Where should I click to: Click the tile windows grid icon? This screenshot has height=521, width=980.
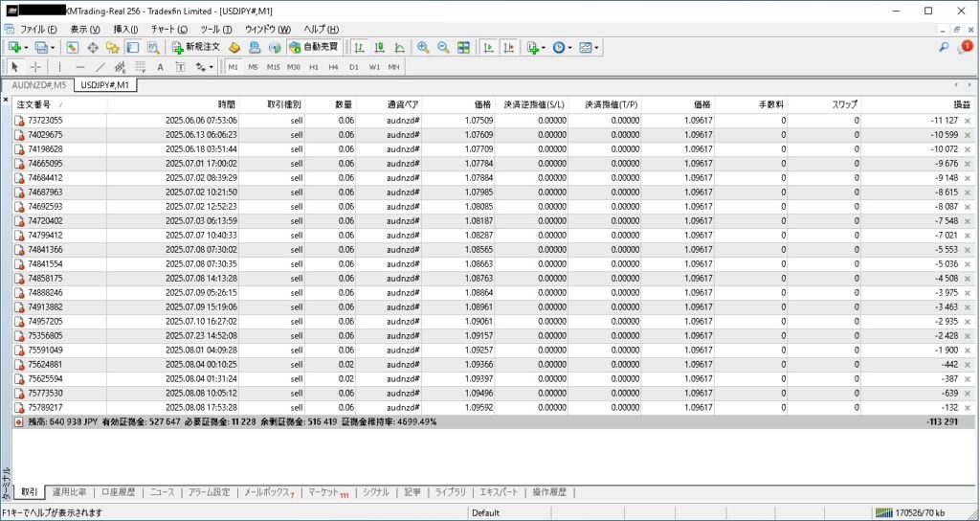[463, 47]
